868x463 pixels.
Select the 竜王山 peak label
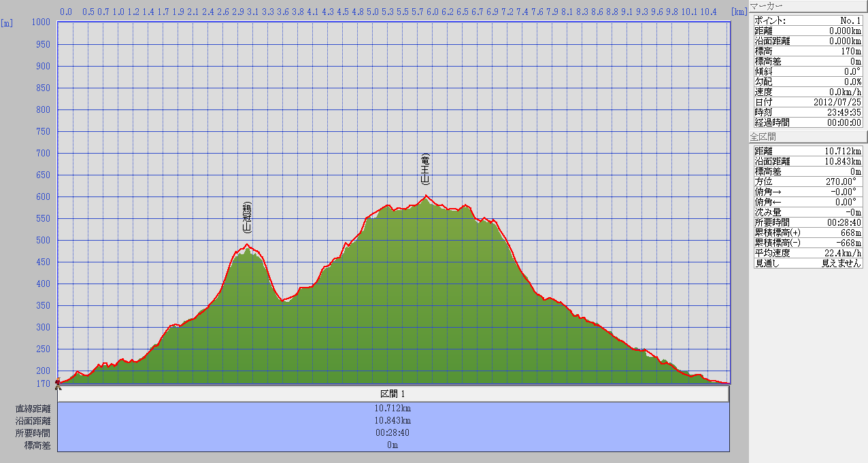(426, 170)
